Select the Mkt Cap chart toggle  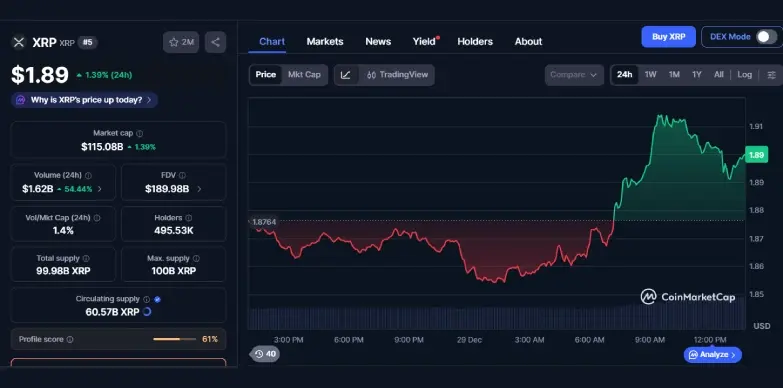point(304,75)
